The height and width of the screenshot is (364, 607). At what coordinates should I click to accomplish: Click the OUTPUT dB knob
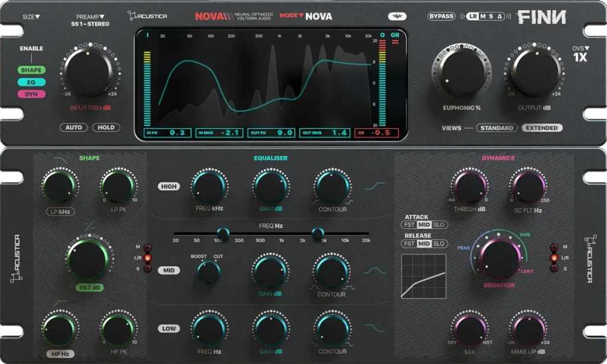[535, 71]
